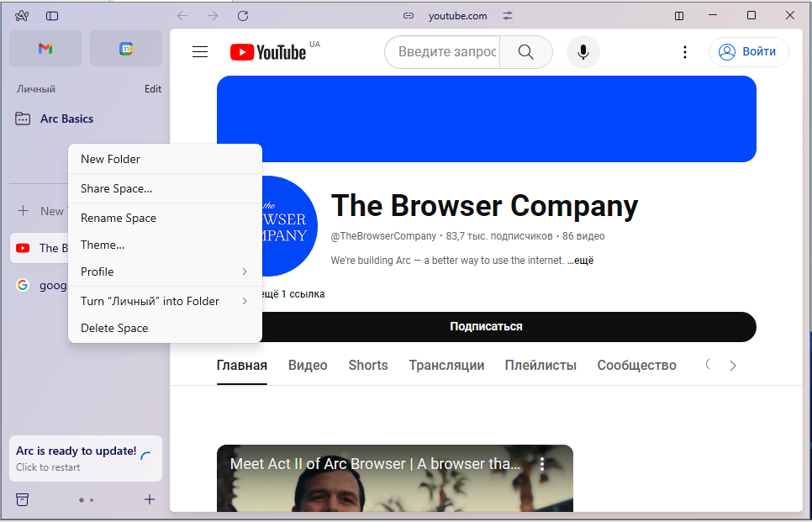
Task: Toggle the Arc sidebar panel icon
Action: [52, 15]
